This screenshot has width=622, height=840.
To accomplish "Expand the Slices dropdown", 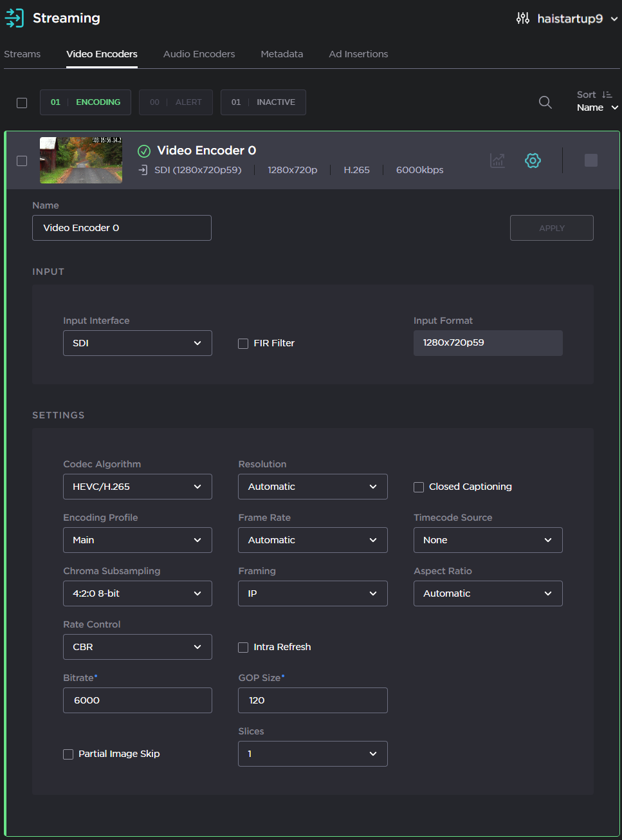I will pos(313,754).
